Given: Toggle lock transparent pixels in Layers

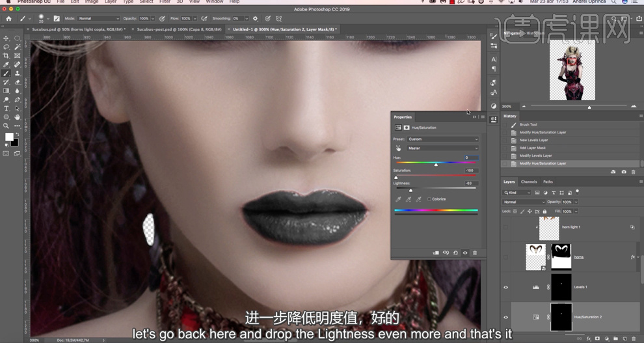Looking at the screenshot, I should pos(515,211).
